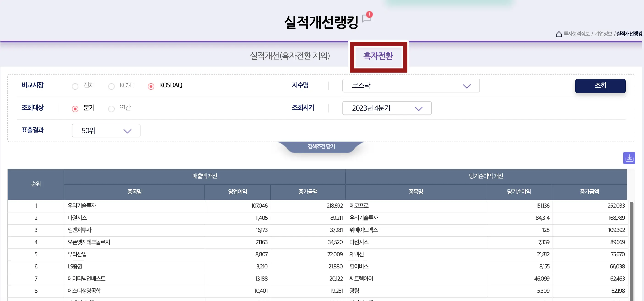Click the home breadcrumb icon
Image resolution: width=644 pixels, height=301 pixels.
[559, 34]
